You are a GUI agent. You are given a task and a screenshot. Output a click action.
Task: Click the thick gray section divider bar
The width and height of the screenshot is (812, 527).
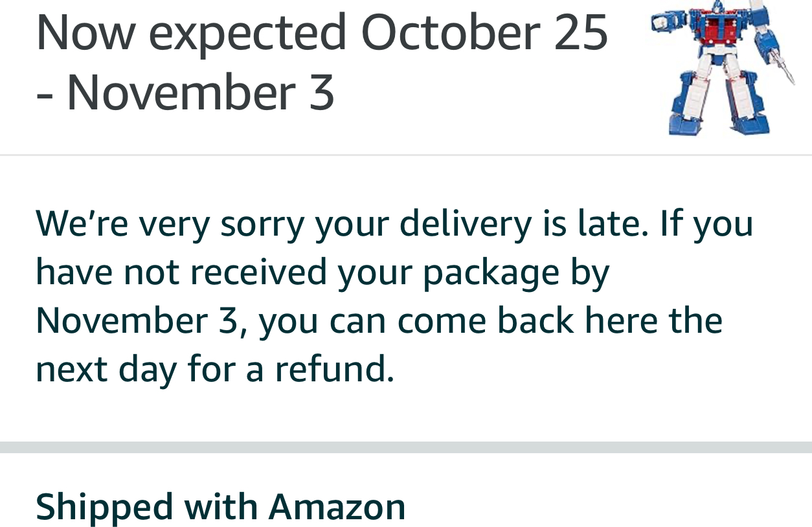pos(406,447)
